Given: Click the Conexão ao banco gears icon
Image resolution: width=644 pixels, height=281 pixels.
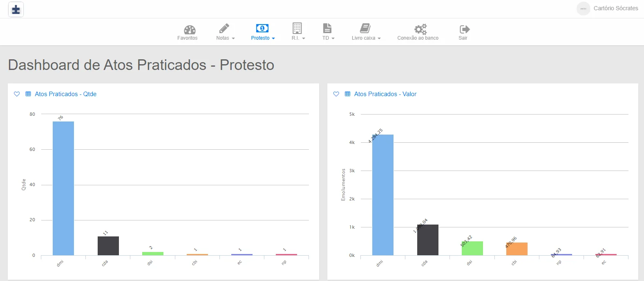Looking at the screenshot, I should (x=420, y=29).
